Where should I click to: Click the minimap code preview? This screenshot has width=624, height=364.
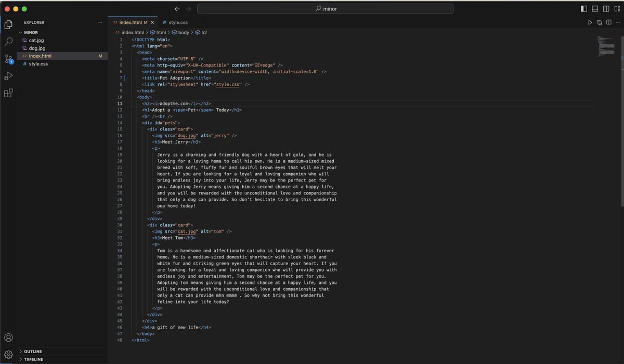(606, 46)
